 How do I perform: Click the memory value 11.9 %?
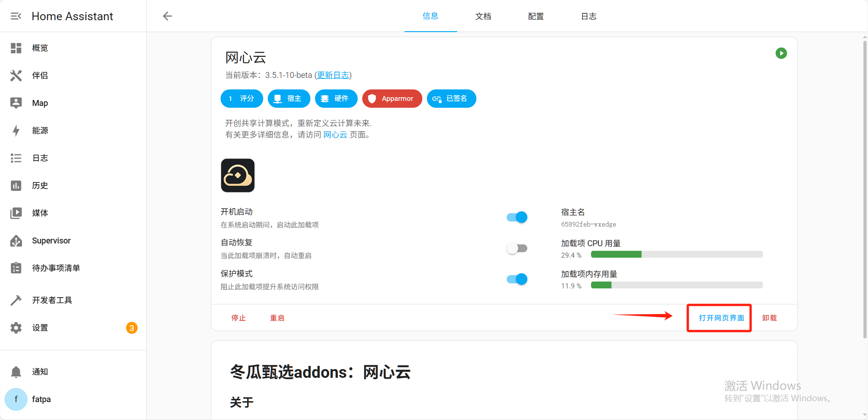point(571,286)
